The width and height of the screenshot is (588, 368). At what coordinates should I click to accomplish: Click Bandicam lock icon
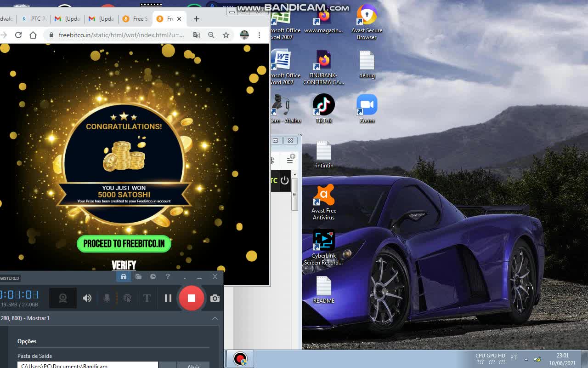coord(123,276)
